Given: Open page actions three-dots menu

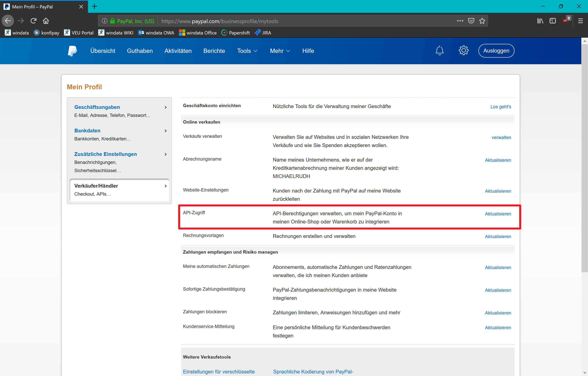Looking at the screenshot, I should (x=460, y=21).
